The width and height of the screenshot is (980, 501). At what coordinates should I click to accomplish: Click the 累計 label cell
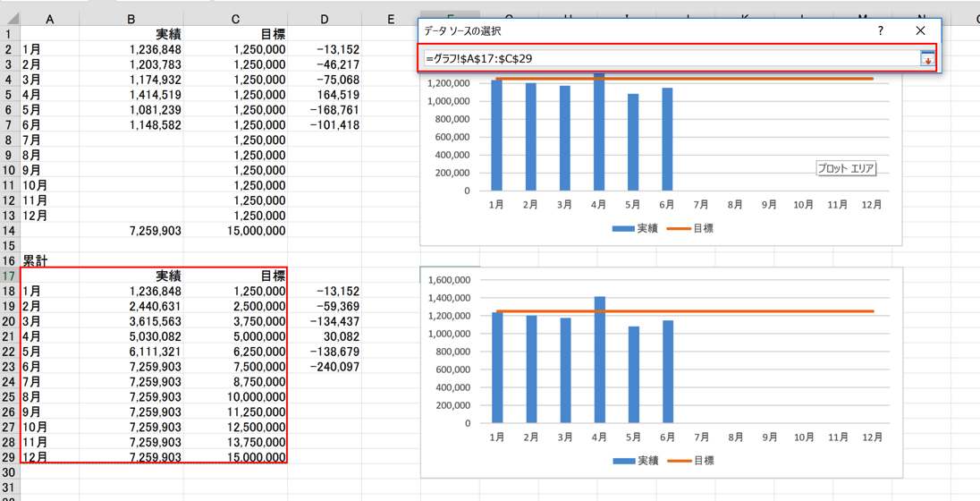point(49,261)
